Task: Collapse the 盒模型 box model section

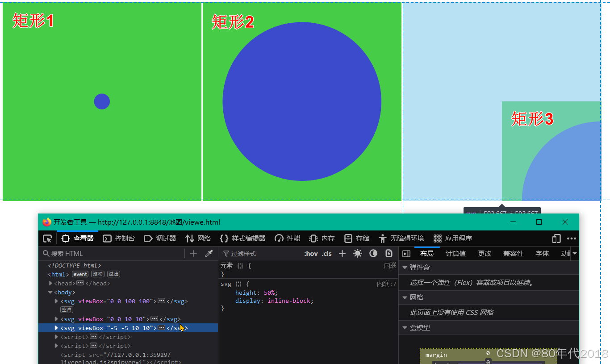Action: point(405,328)
